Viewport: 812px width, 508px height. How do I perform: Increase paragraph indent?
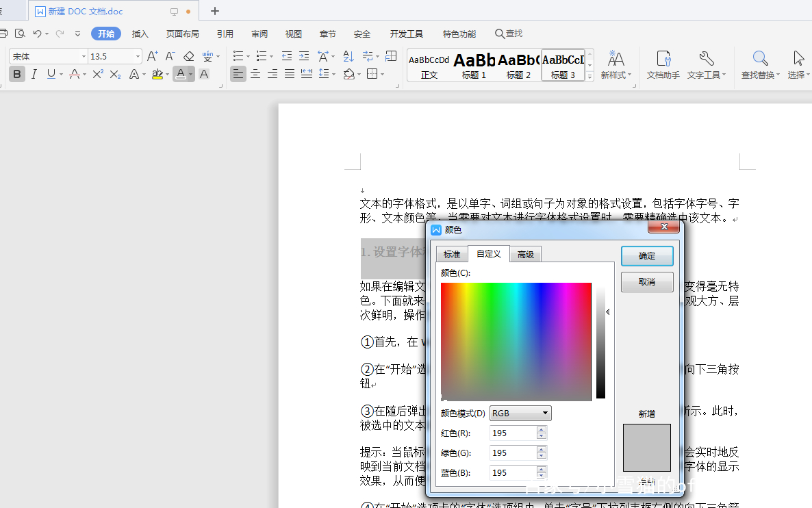304,56
